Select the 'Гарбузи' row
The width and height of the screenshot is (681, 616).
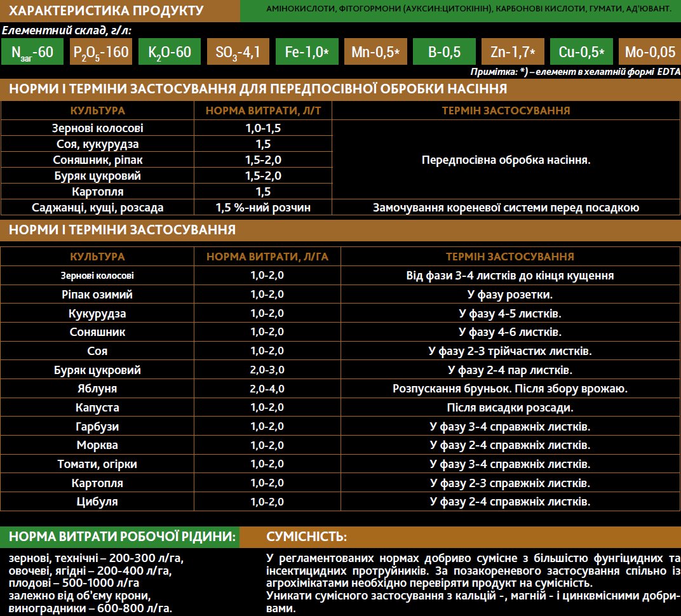point(340,426)
